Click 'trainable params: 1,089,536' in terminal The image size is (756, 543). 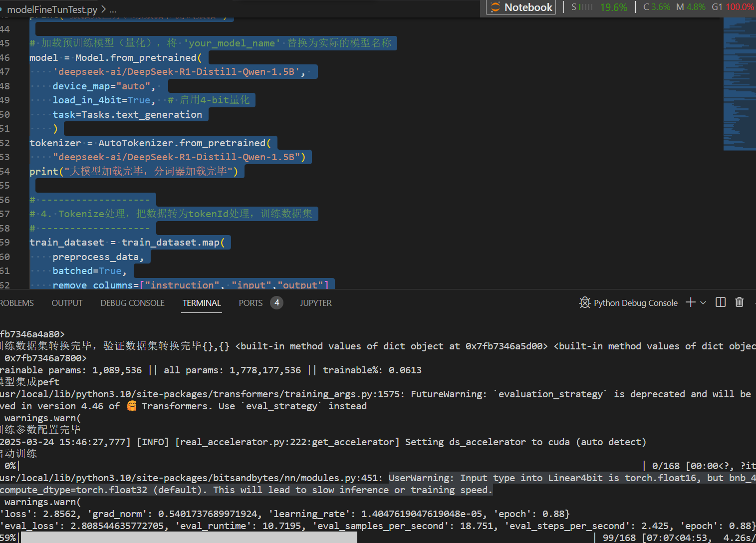coord(71,370)
